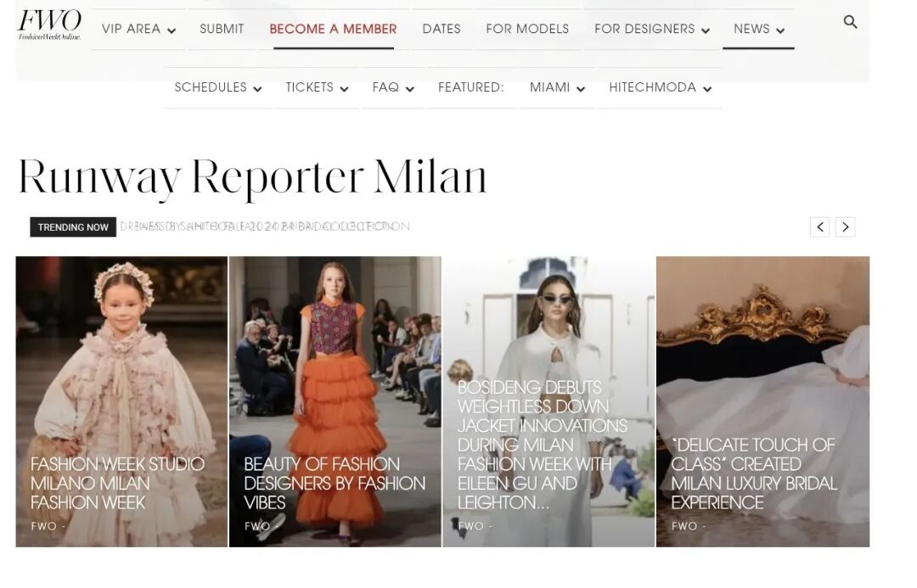
Task: Open Delicate Touch of Class article title
Action: coord(754,473)
